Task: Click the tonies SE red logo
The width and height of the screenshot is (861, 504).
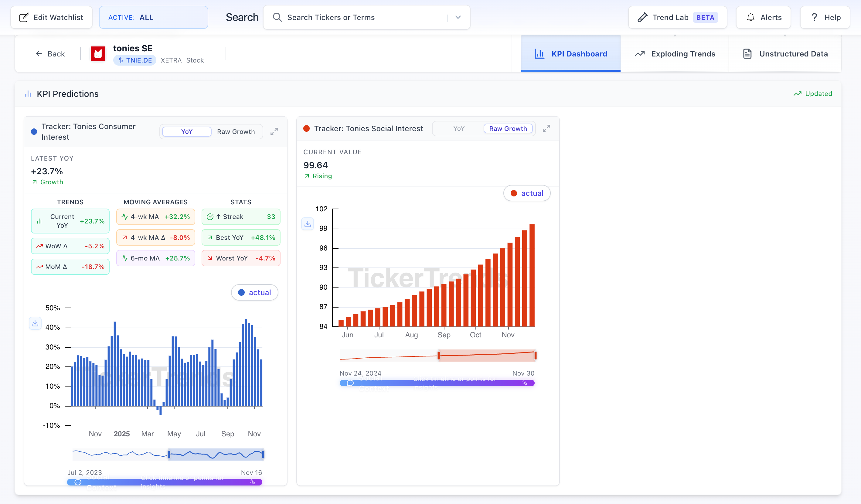Action: [98, 54]
